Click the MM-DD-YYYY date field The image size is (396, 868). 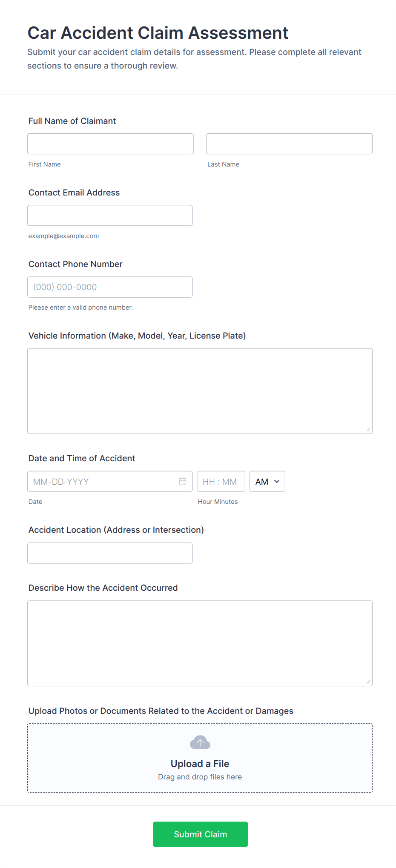pos(102,481)
